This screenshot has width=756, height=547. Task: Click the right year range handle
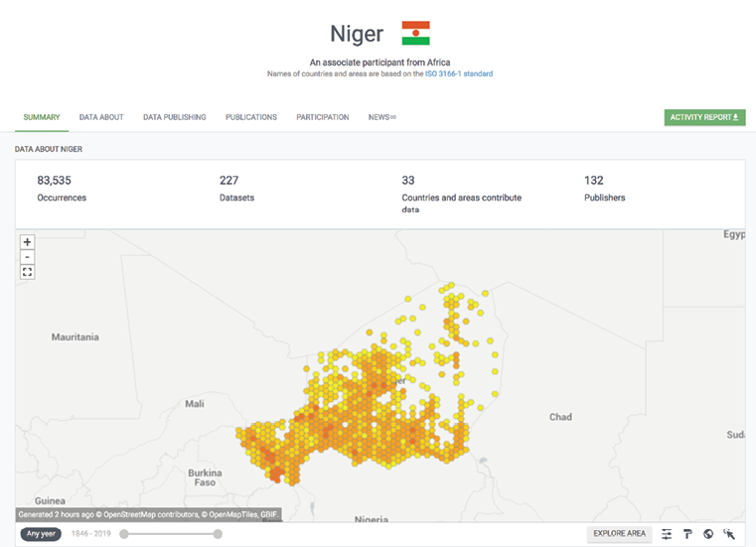click(218, 534)
